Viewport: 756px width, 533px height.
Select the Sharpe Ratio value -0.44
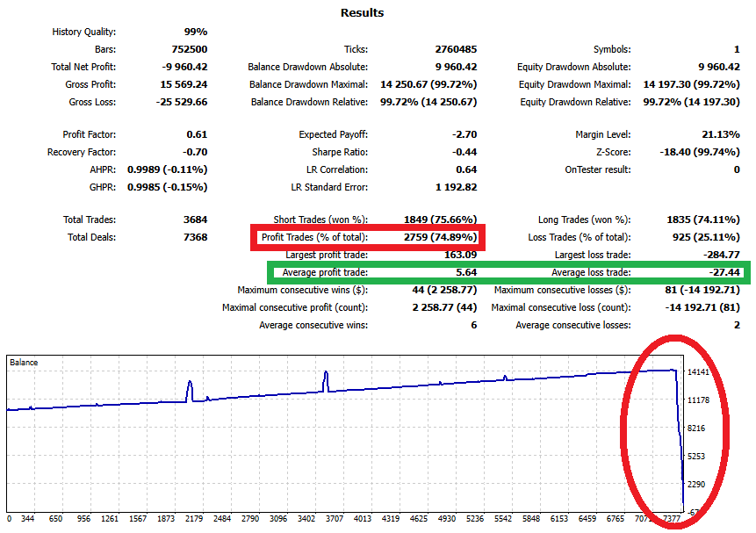[x=464, y=152]
